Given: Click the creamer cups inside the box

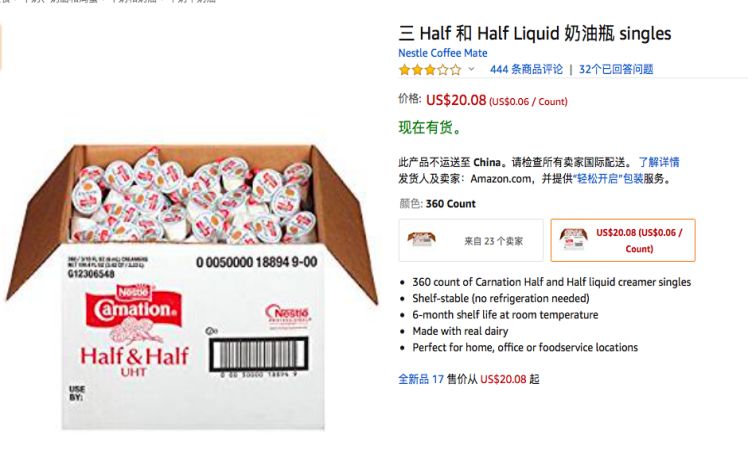Looking at the screenshot, I should pyautogui.click(x=193, y=195).
